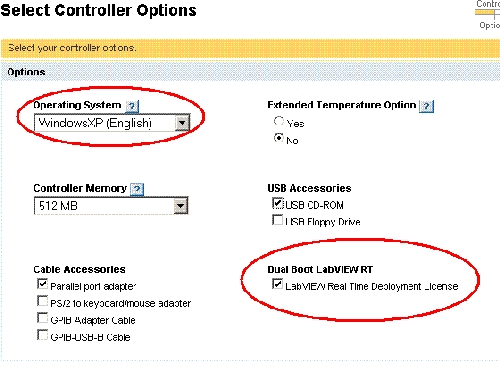This screenshot has height=368, width=500.
Task: Check PS/2 to keyboard/mouse adapter option
Action: [42, 301]
